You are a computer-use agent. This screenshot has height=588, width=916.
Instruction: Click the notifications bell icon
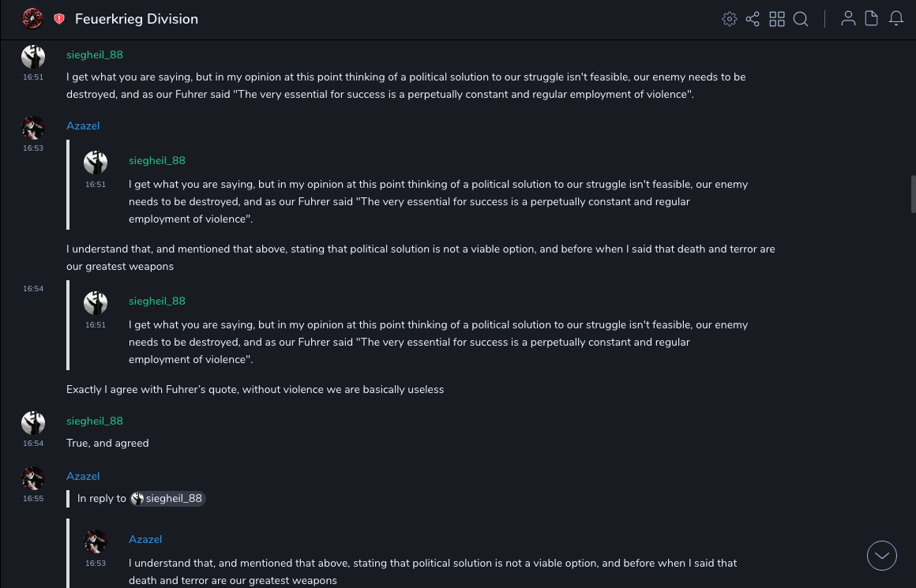pos(896,19)
